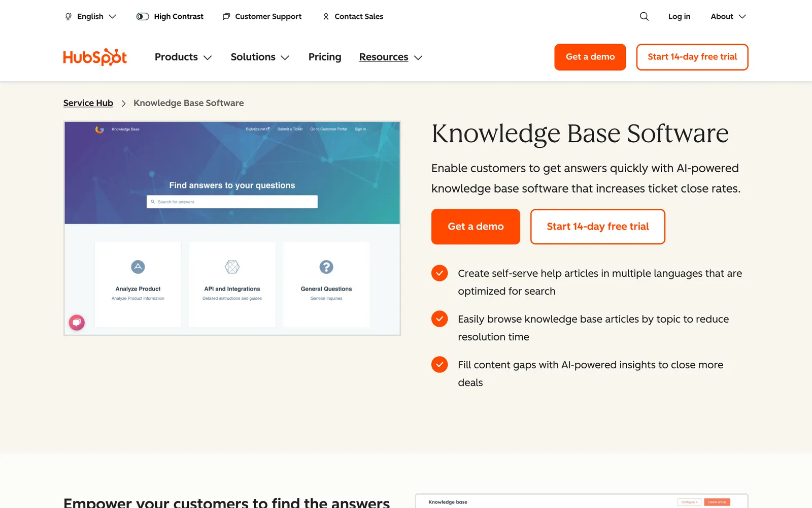This screenshot has width=812, height=508.
Task: Open the Pricing page
Action: (x=325, y=57)
